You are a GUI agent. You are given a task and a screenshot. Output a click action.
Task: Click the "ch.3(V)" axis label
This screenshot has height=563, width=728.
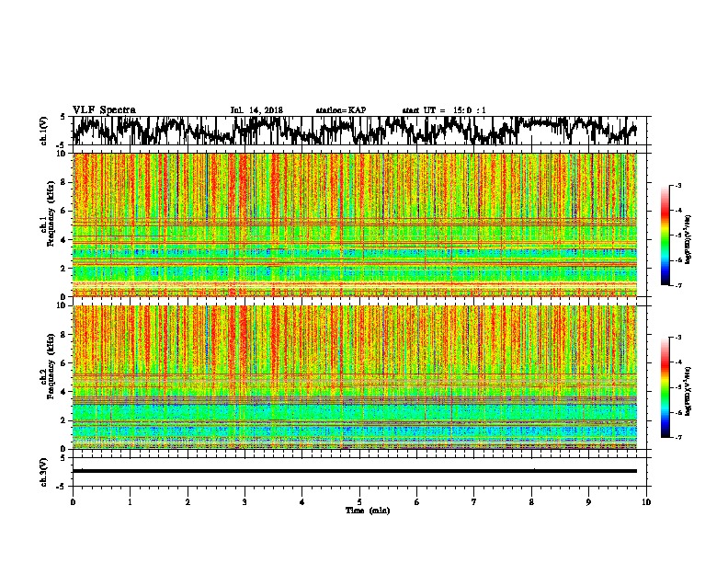point(43,472)
